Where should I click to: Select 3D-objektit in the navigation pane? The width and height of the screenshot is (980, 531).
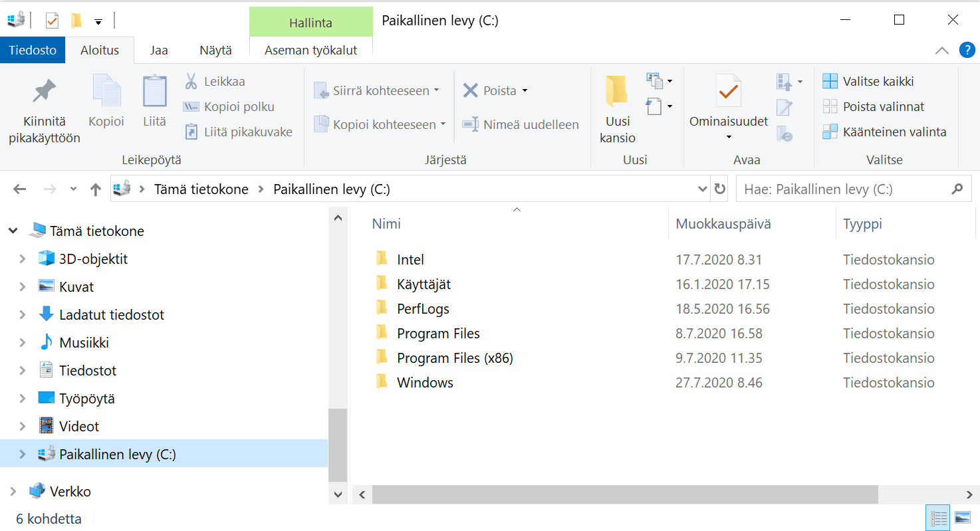[93, 259]
